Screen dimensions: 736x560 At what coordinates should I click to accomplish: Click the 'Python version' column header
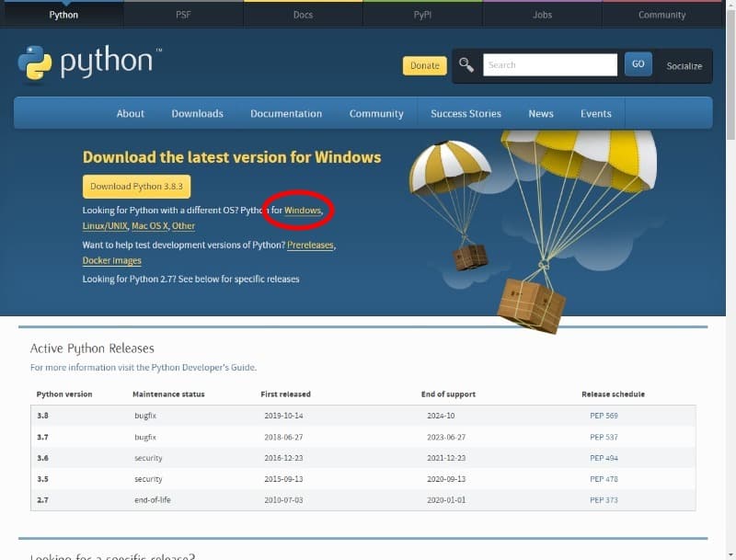64,394
